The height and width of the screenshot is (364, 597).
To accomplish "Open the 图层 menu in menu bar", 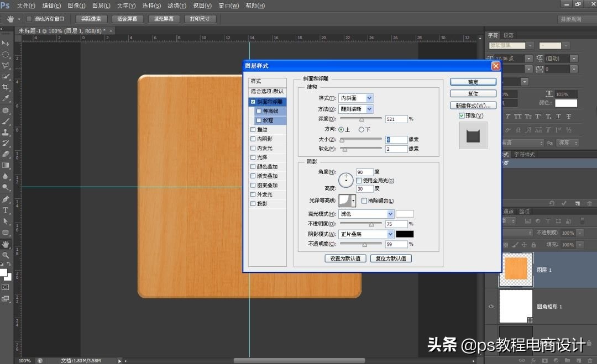I will click(x=101, y=6).
